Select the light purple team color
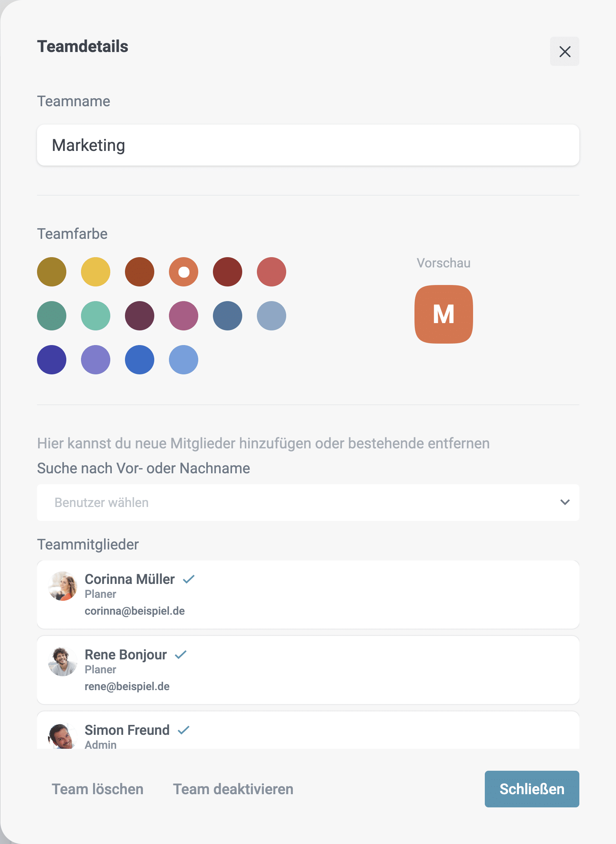 95,360
